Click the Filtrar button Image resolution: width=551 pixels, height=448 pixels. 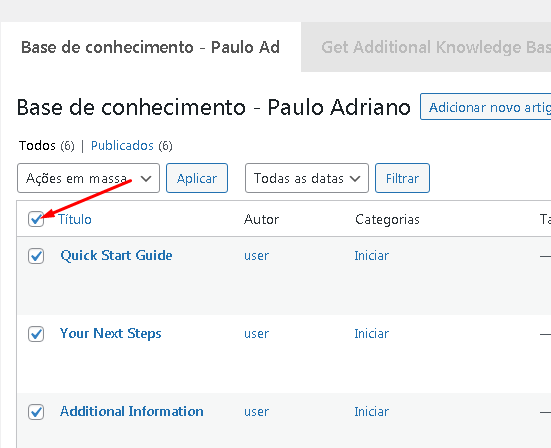coord(402,178)
